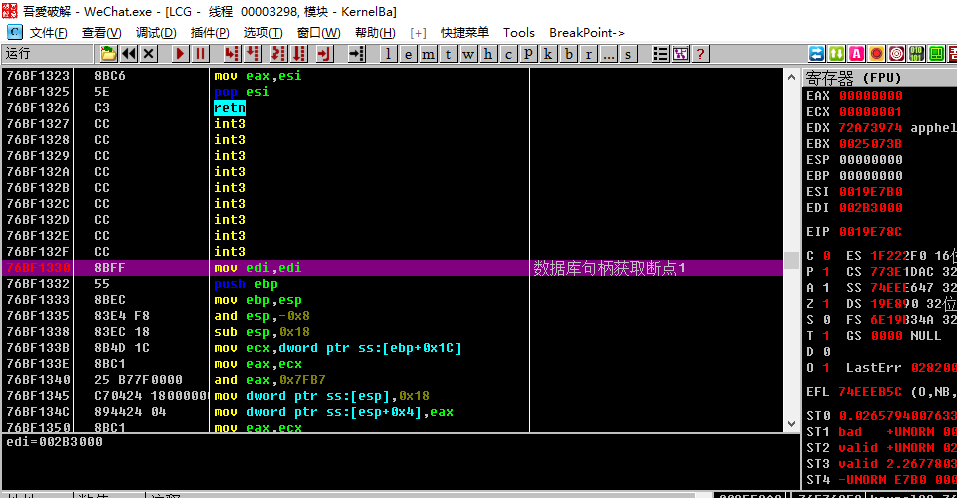Click the Step into toolbar icon
The height and width of the screenshot is (498, 957).
(232, 54)
